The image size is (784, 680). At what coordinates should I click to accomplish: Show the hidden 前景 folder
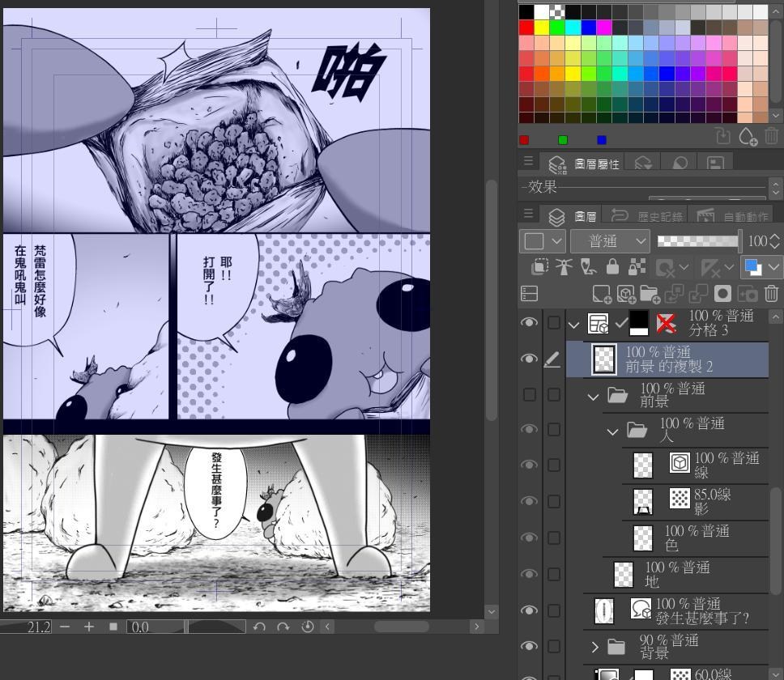click(529, 395)
